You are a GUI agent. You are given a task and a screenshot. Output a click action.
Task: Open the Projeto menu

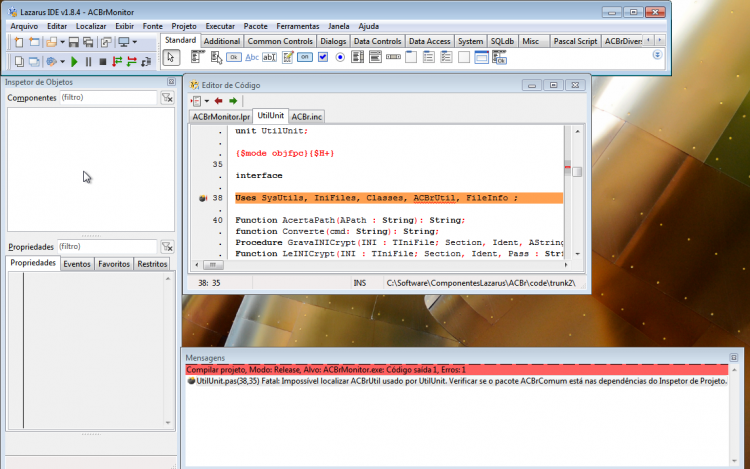(x=184, y=26)
